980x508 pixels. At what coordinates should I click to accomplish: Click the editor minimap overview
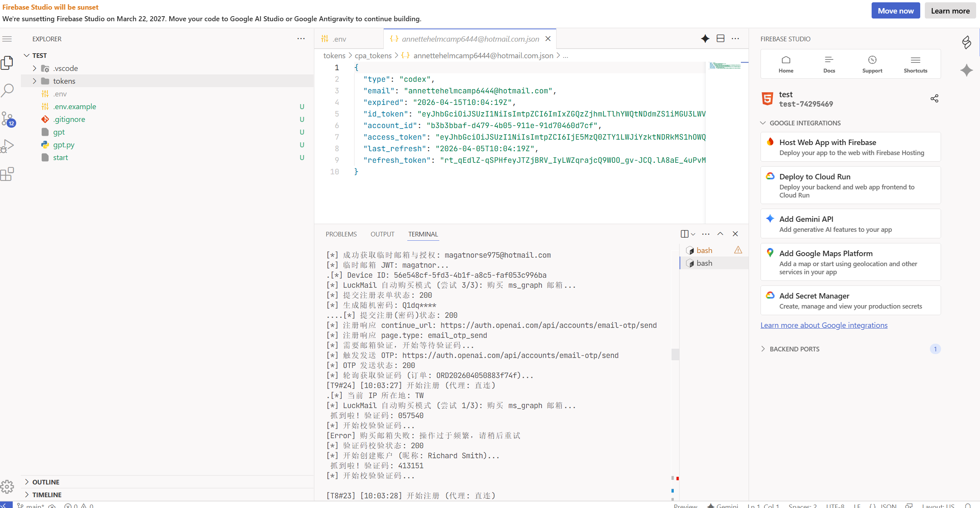click(x=725, y=66)
